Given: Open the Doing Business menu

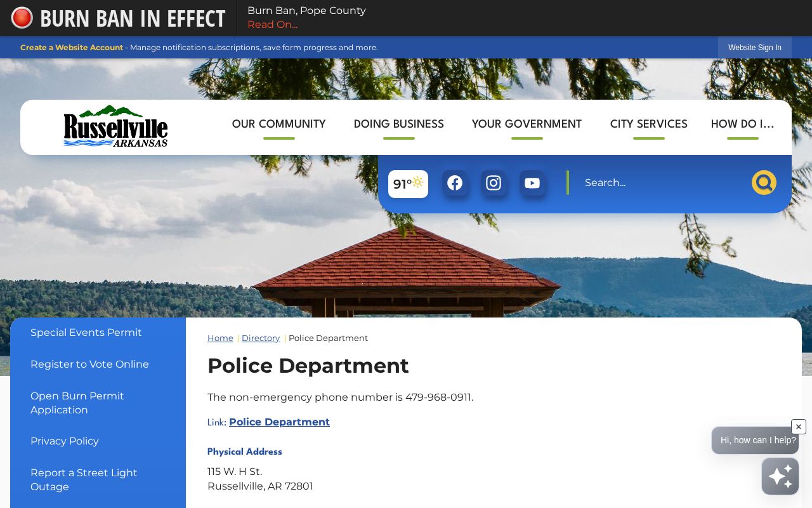Looking at the screenshot, I should [398, 124].
